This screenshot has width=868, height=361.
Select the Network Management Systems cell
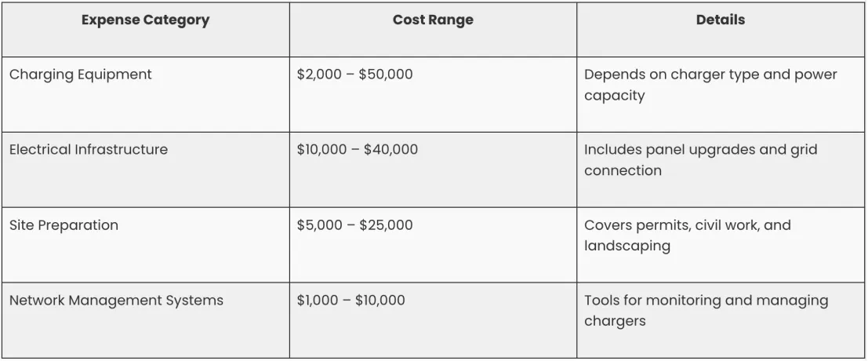[116, 301]
